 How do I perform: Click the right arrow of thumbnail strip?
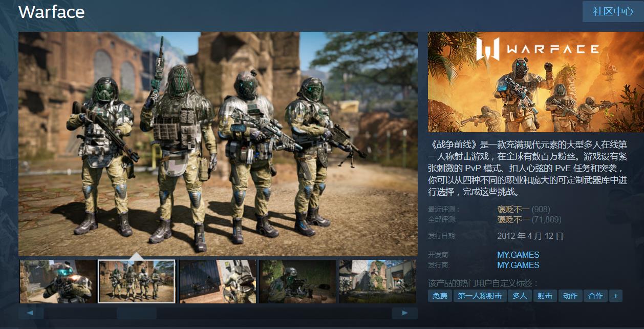point(405,313)
